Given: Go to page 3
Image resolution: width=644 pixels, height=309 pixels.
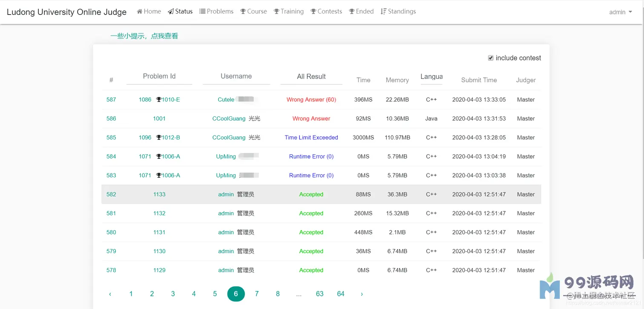Looking at the screenshot, I should [173, 294].
